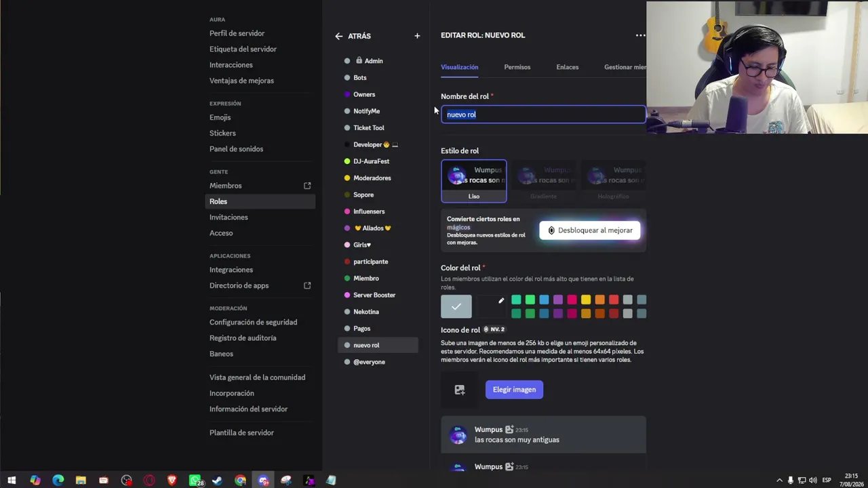Open the three-dot role options menu

[640, 35]
